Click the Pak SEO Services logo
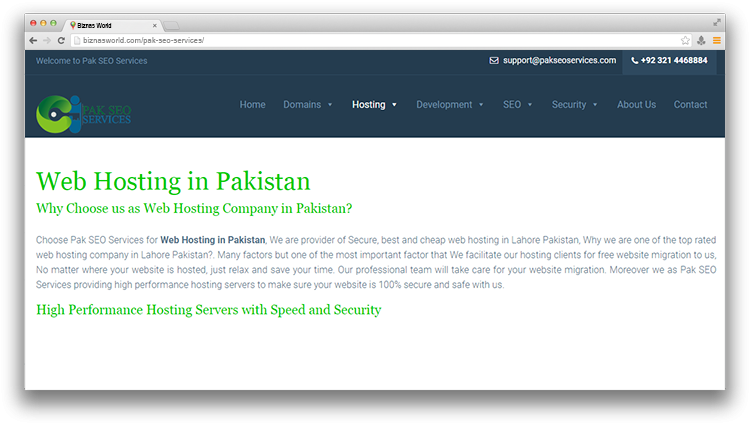The height and width of the screenshot is (425, 750). tap(83, 112)
